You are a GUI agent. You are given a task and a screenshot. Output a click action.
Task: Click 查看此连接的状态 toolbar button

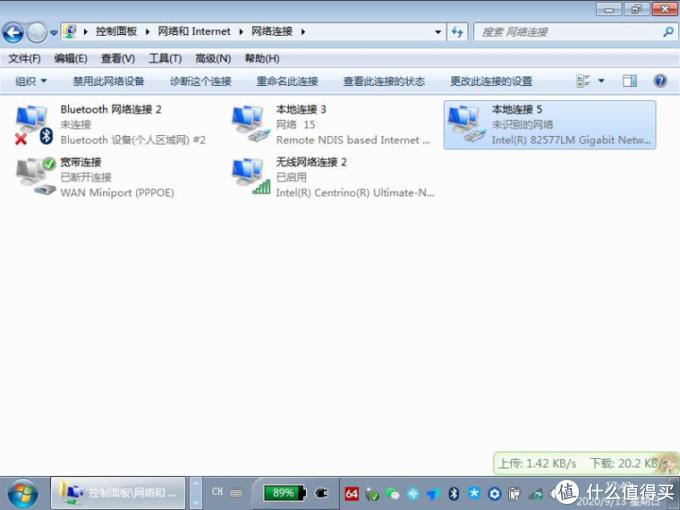pos(384,81)
